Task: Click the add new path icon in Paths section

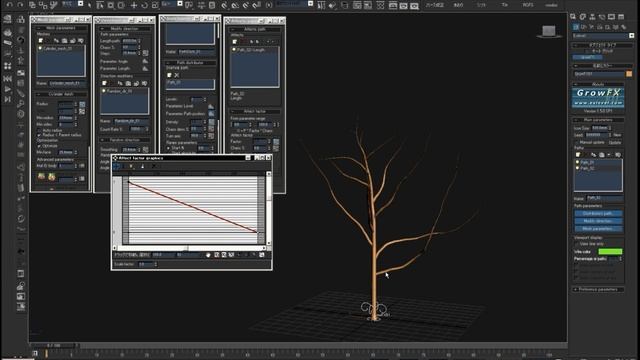Action: pos(578,155)
